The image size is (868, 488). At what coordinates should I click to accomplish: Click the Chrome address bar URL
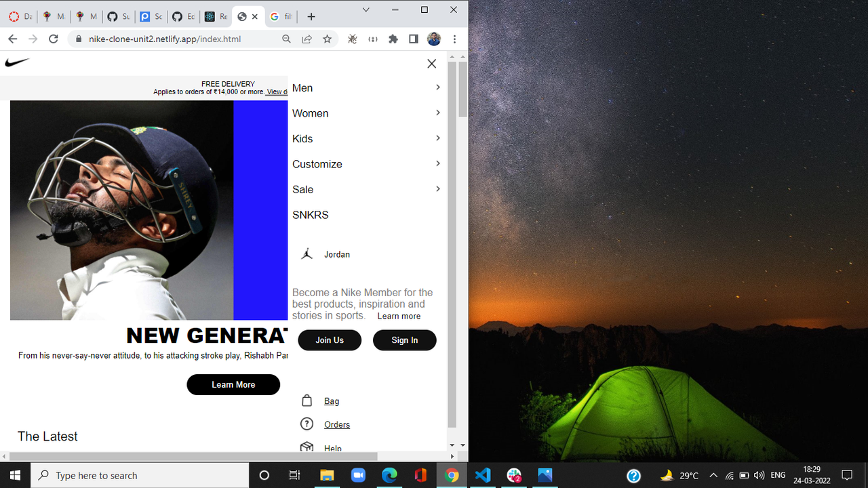tap(165, 39)
